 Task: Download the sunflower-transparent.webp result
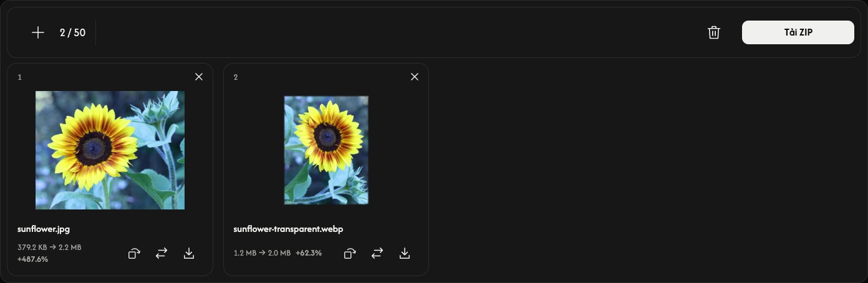coord(405,253)
